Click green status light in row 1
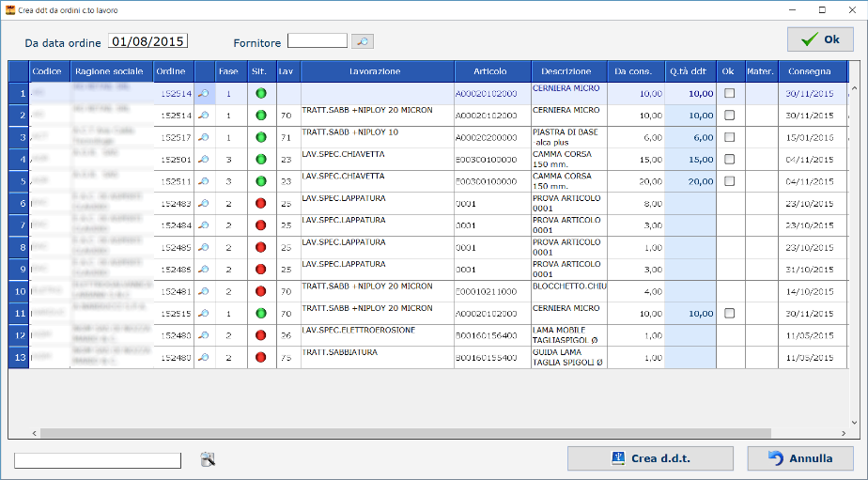This screenshot has height=480, width=868. [x=261, y=94]
